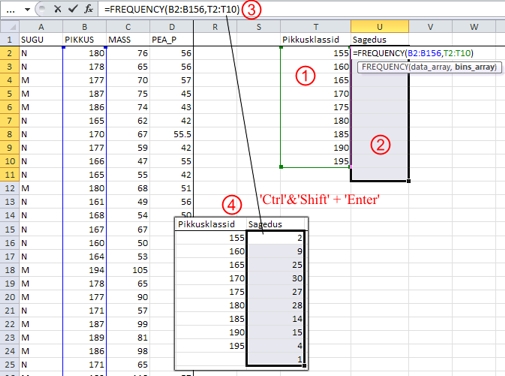Expand the Name Box dropdown arrow

[27, 9]
